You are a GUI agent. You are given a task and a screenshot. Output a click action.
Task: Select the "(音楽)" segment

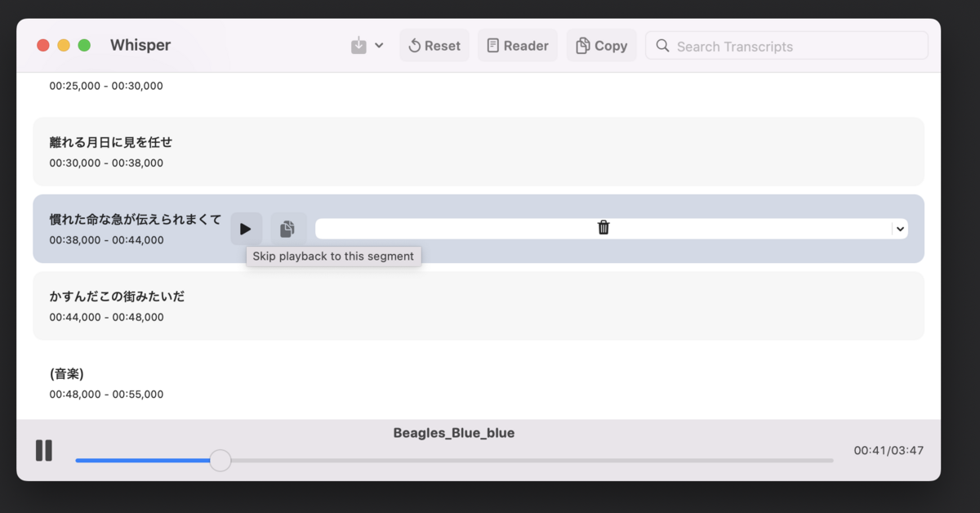(479, 382)
